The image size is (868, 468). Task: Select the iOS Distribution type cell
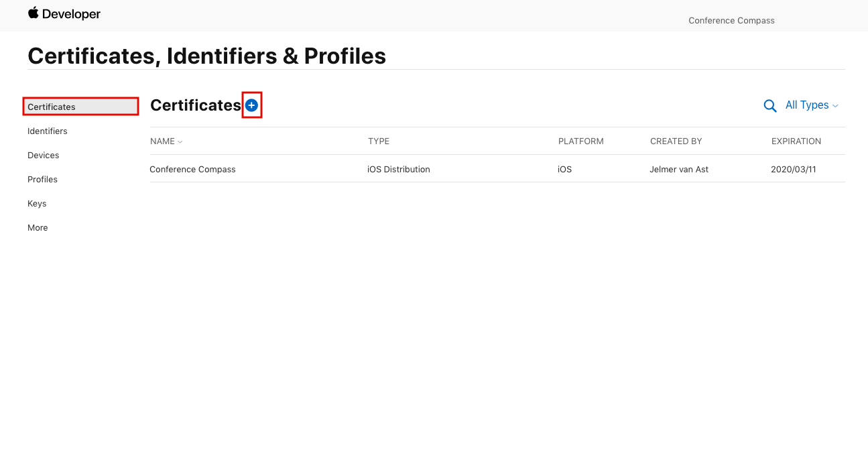click(x=399, y=170)
